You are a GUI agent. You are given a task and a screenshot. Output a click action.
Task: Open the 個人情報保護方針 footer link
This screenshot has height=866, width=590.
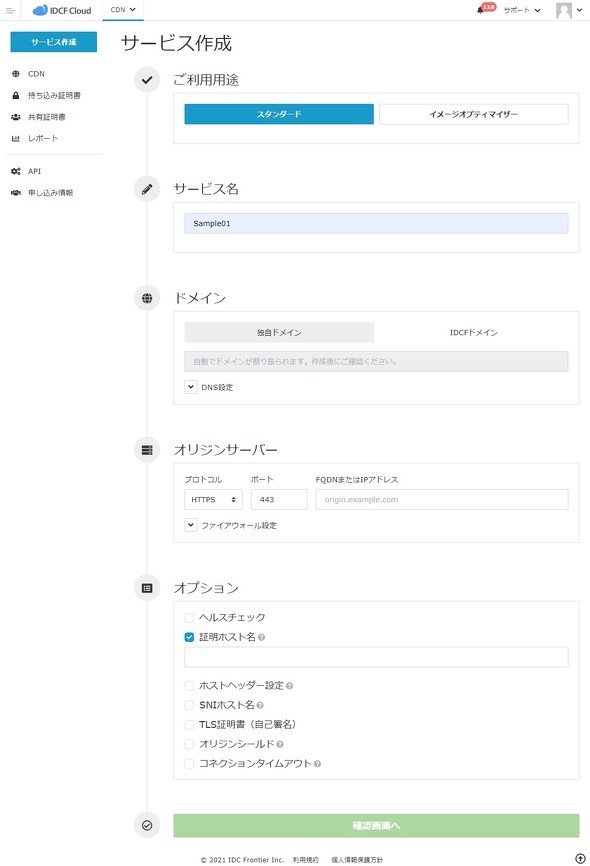[357, 859]
